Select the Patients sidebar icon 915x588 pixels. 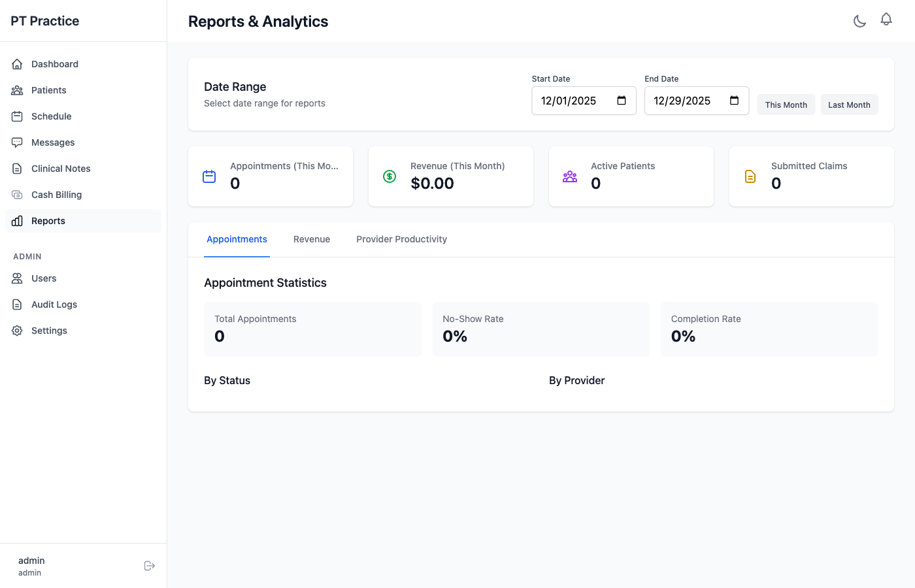[x=17, y=90]
